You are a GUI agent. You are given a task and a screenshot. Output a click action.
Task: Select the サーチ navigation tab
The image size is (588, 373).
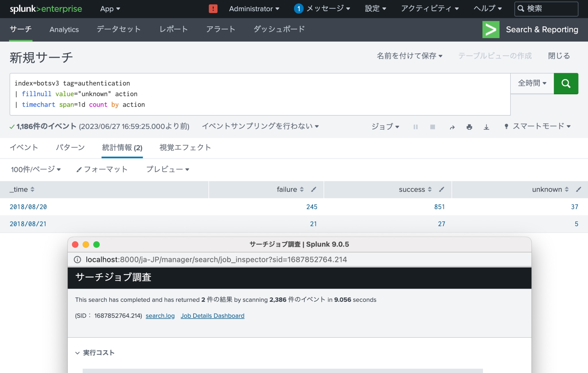pyautogui.click(x=21, y=29)
